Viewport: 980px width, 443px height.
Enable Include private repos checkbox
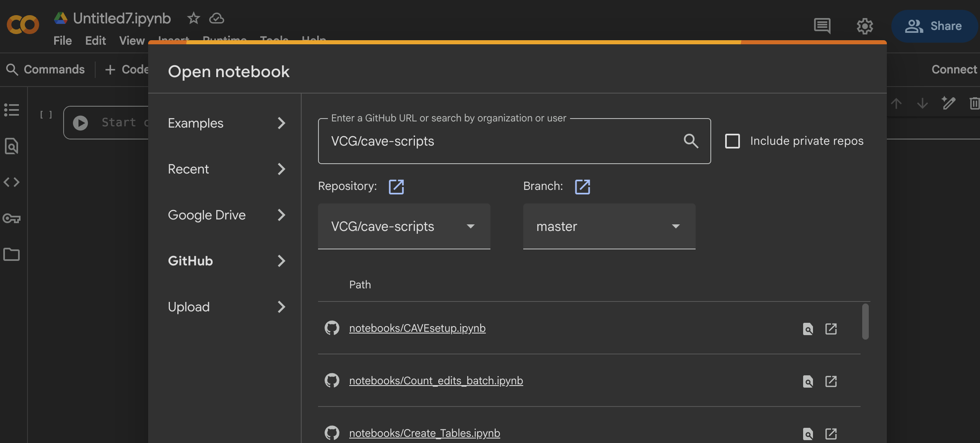coord(733,141)
